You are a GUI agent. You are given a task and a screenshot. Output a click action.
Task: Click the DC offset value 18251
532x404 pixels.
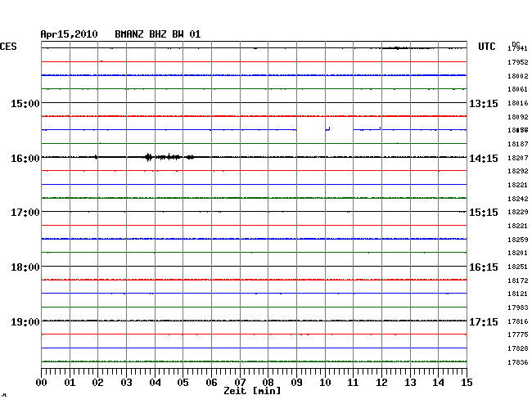coord(518,267)
